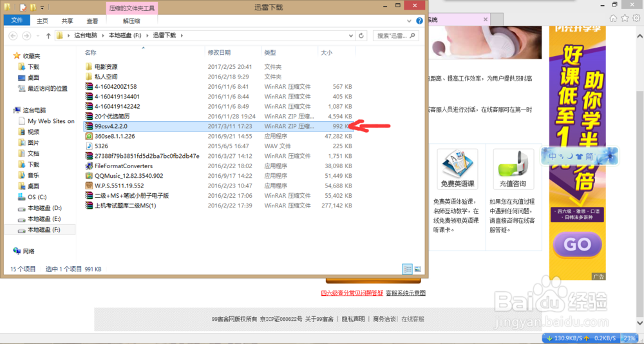The width and height of the screenshot is (644, 344).
Task: Open the 文件 menu tab
Action: (x=17, y=20)
